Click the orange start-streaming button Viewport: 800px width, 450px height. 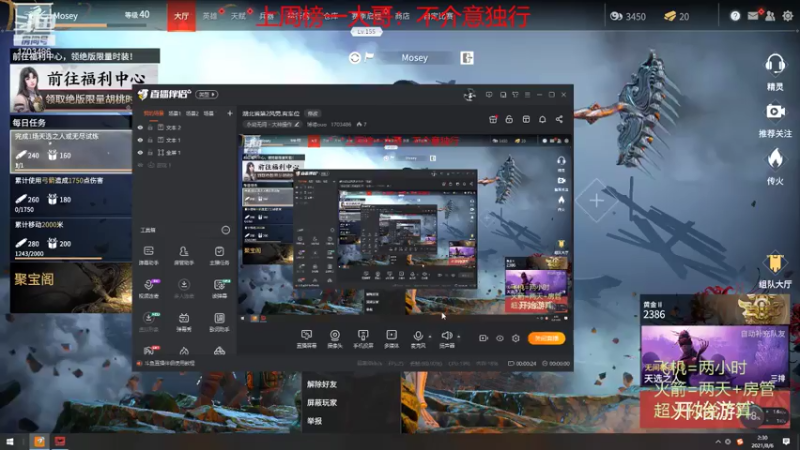pyautogui.click(x=546, y=338)
